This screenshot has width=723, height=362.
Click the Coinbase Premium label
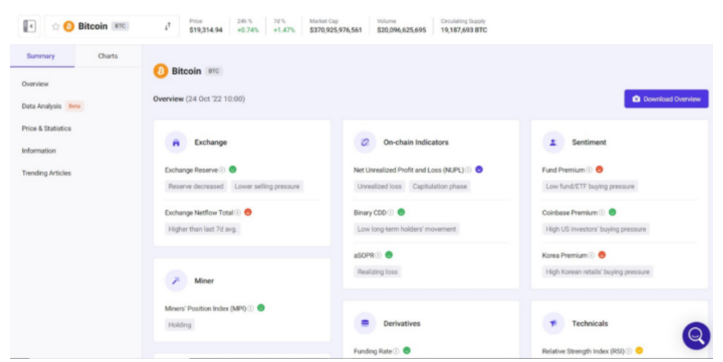pyautogui.click(x=570, y=213)
